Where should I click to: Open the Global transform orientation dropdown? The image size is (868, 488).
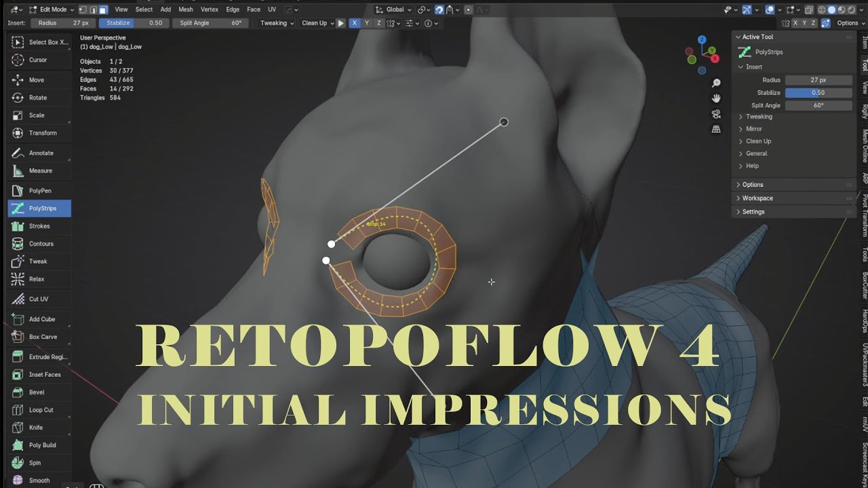point(393,9)
